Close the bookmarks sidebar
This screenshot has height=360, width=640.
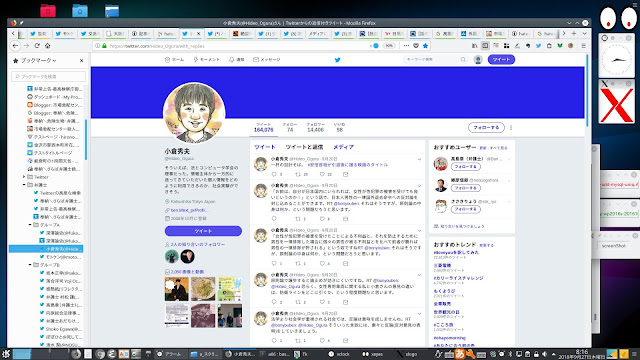[82, 60]
